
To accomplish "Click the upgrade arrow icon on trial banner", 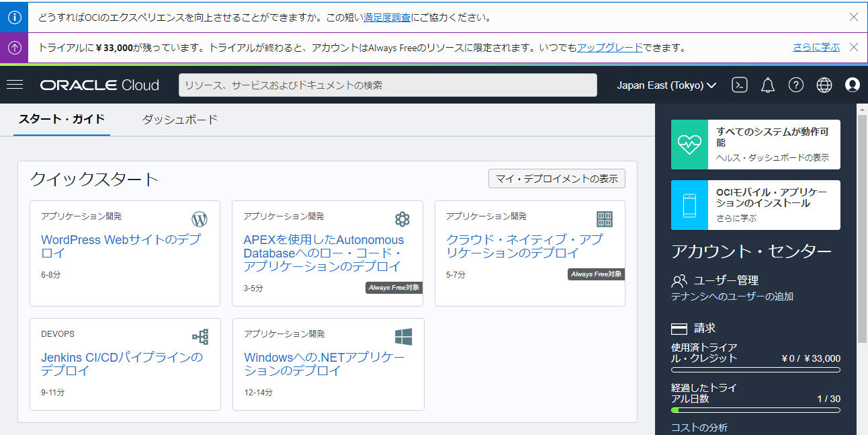I will point(14,48).
